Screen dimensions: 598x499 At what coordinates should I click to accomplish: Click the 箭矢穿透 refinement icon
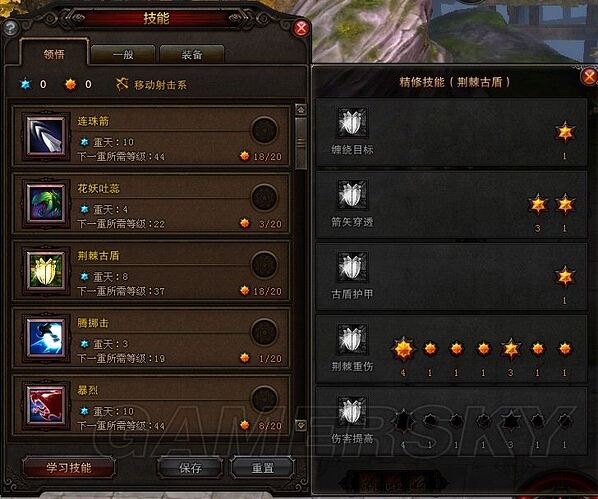click(x=352, y=194)
